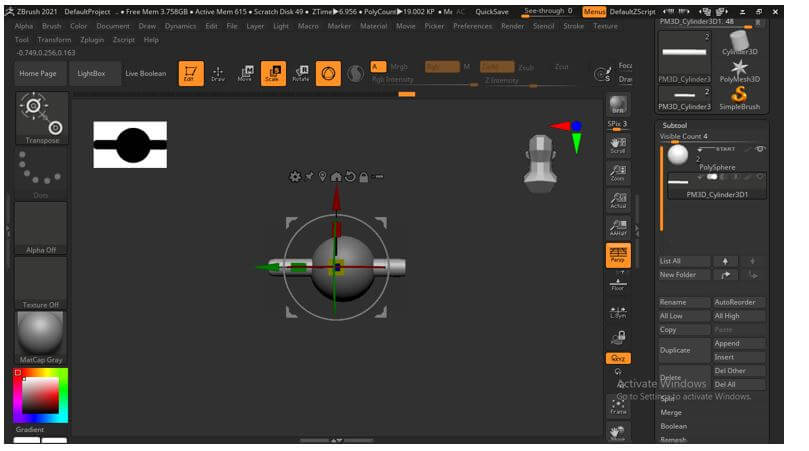Open the Transpose brush selector
Screen dimensions: 809x451
coord(41,118)
